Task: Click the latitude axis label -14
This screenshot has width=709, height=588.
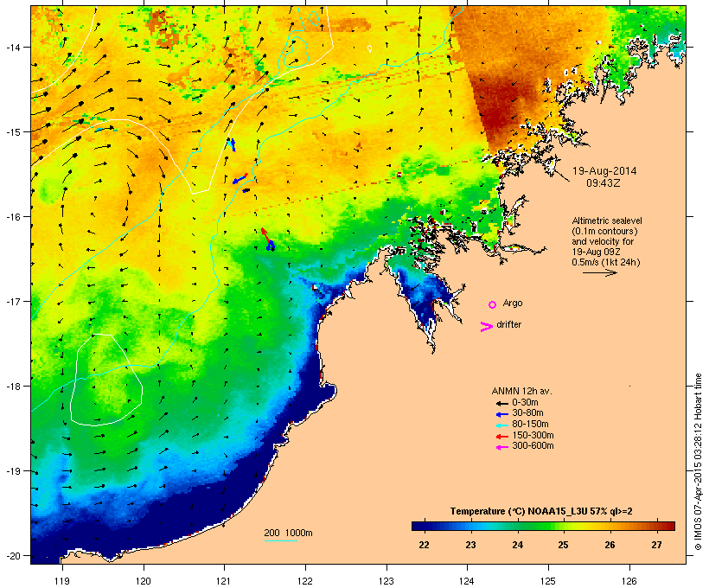Action: tap(12, 47)
